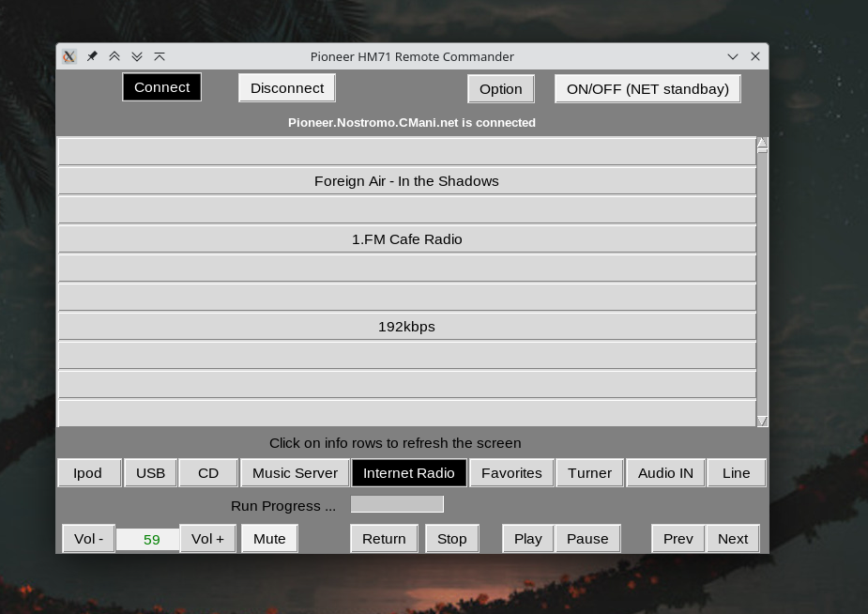Viewport: 868px width, 614px height.
Task: Choose the CD source
Action: pos(208,473)
